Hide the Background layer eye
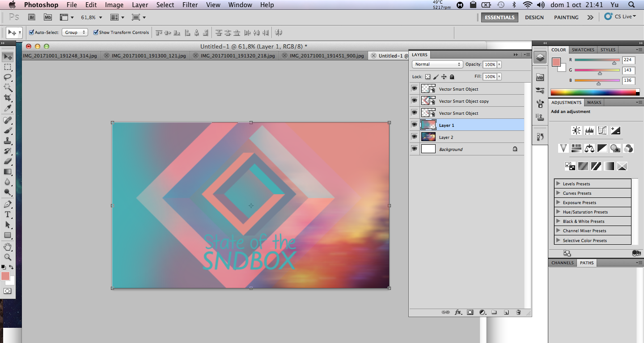 click(x=414, y=149)
